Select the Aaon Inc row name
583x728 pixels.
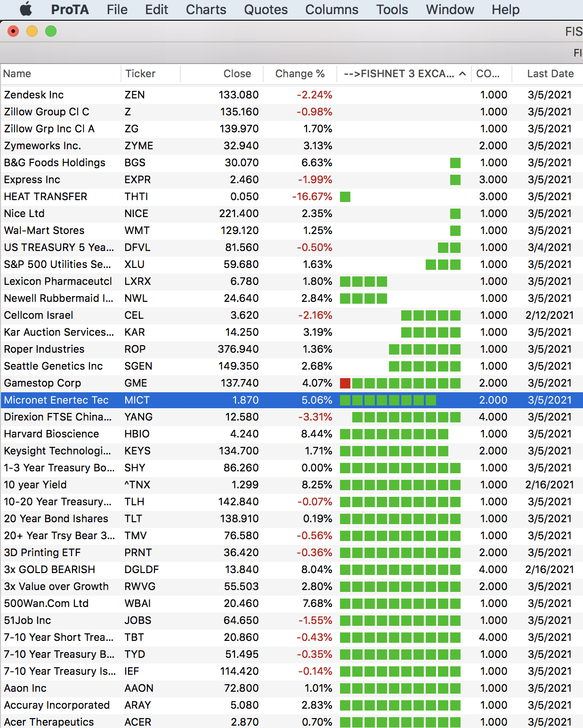[25, 688]
